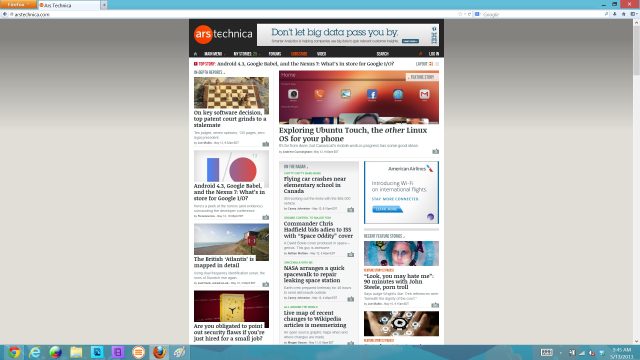The width and height of the screenshot is (640, 360).
Task: Open the volume icon in system tray
Action: (592, 353)
